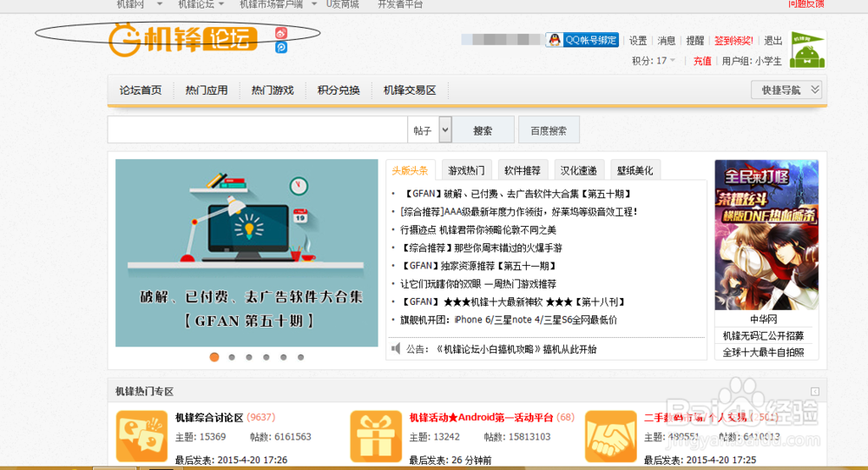Click 退出 to log out
The width and height of the screenshot is (868, 470).
[773, 41]
